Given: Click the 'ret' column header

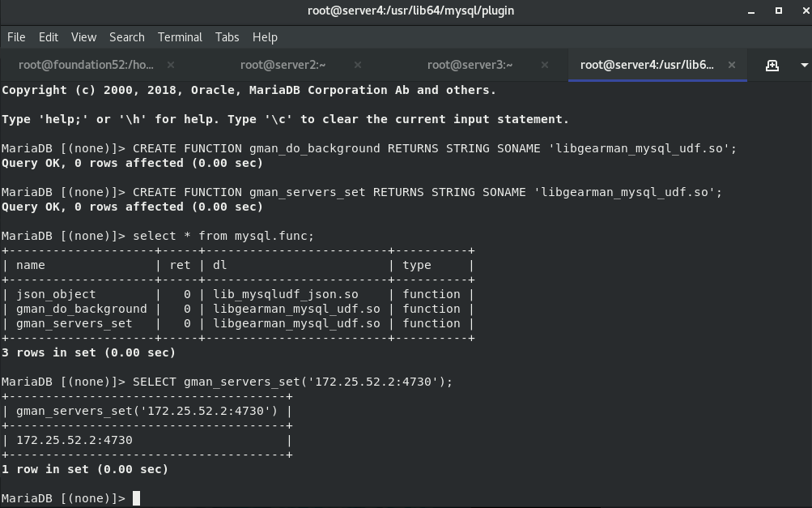Looking at the screenshot, I should click(x=181, y=265).
